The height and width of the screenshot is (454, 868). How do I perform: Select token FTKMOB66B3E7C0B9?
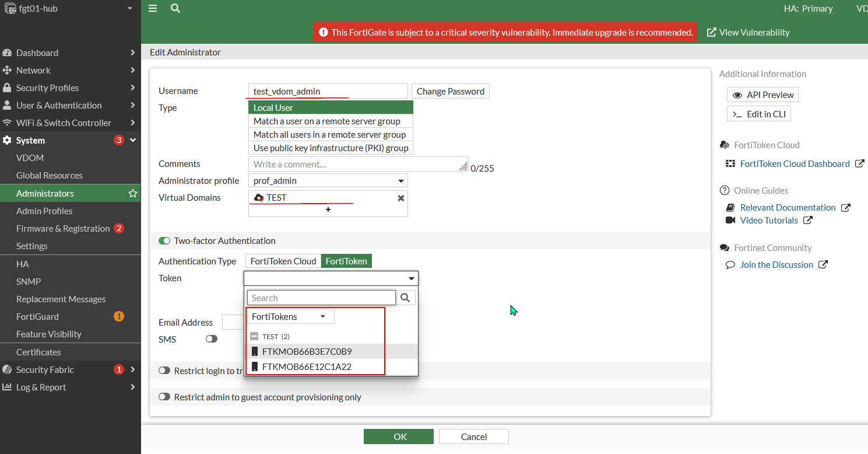coord(331,351)
